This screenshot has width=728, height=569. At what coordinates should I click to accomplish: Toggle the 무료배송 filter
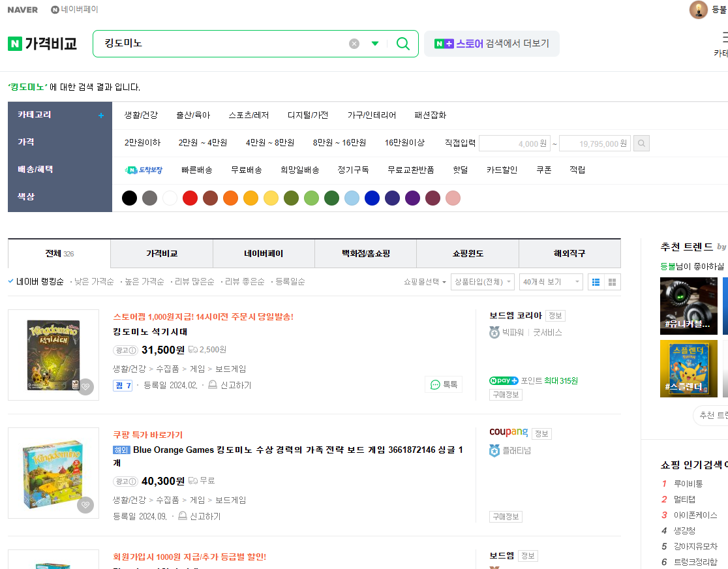pos(247,170)
